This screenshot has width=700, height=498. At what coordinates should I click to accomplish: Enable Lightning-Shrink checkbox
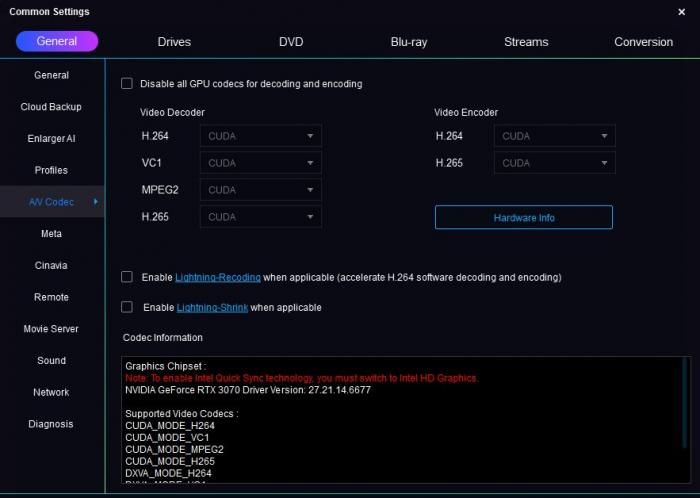127,308
